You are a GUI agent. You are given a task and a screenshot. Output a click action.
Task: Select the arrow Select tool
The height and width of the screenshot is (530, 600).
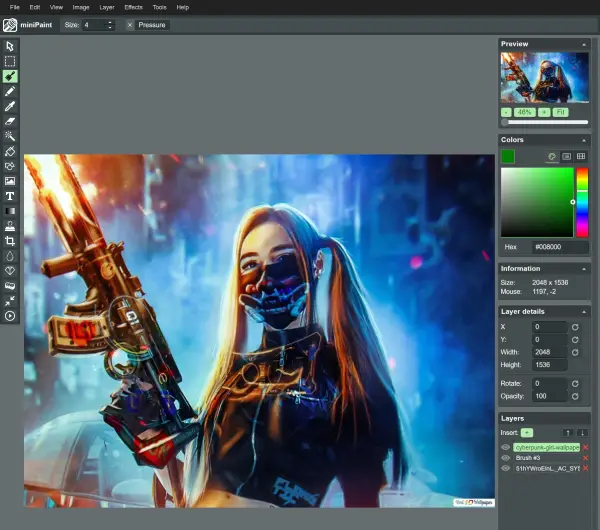pos(10,46)
